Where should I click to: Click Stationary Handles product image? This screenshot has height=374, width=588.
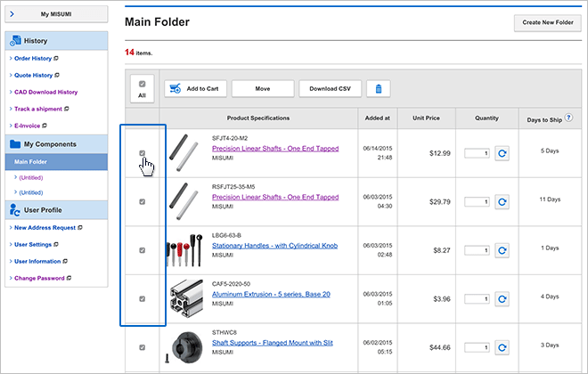(x=185, y=251)
